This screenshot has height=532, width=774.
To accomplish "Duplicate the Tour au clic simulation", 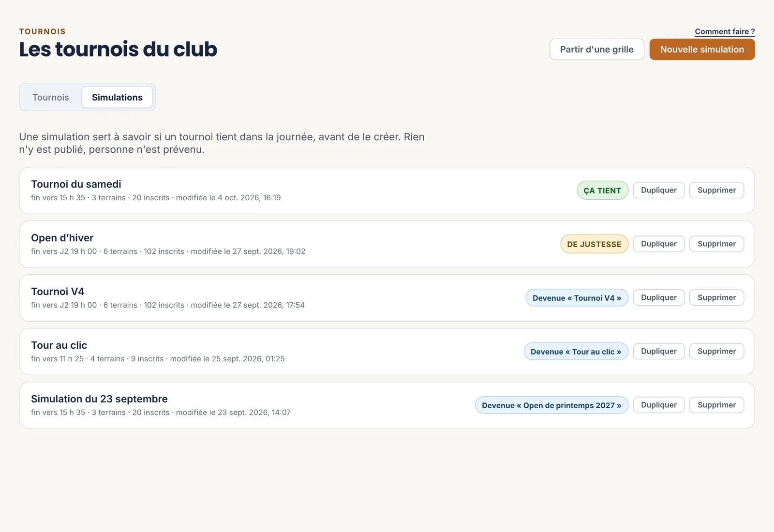I will tap(659, 351).
